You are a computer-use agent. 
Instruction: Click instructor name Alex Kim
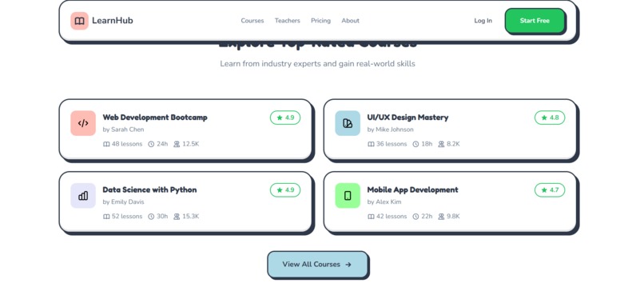click(388, 201)
